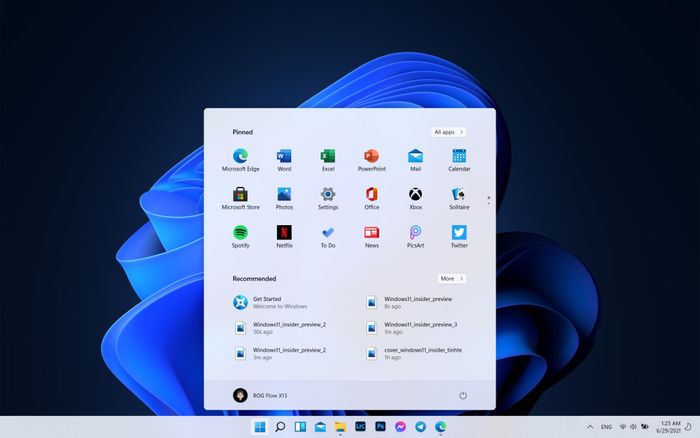The image size is (700, 438).
Task: Launch Word from the pinned apps
Action: [x=284, y=160]
